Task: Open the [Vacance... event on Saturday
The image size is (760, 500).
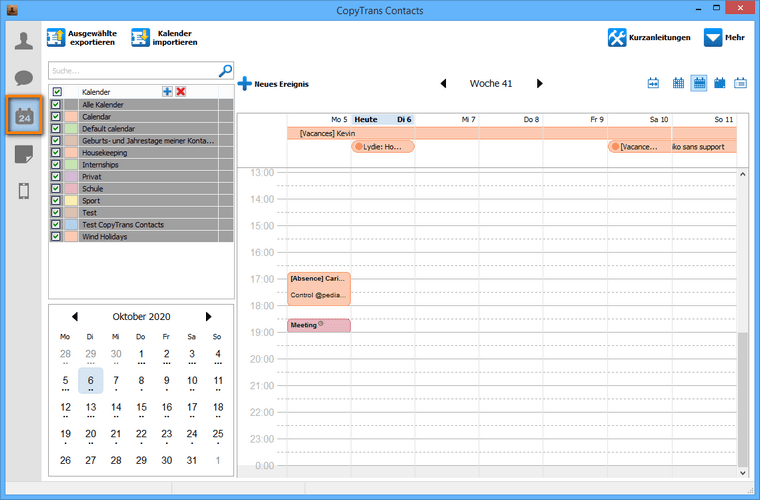Action: 640,146
